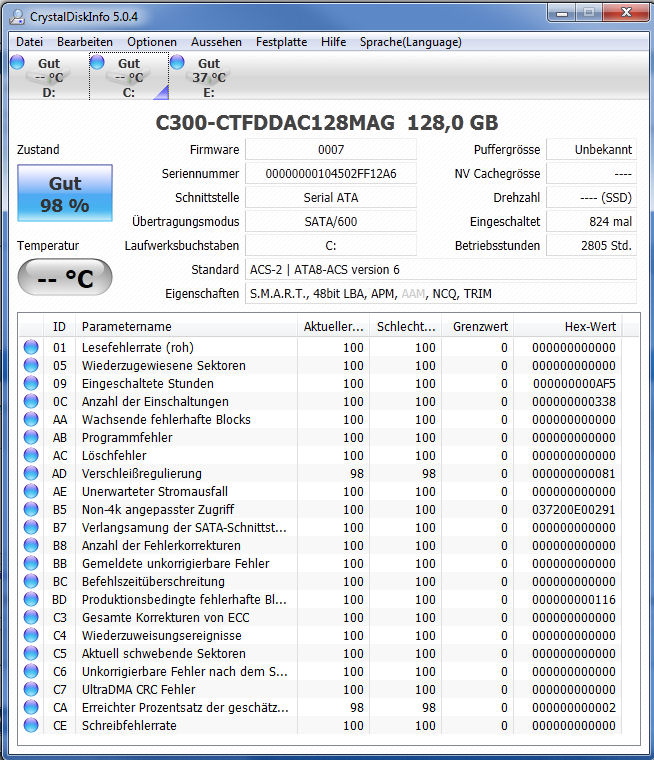Click status orb of Lesefehlerrate (roh) row

31,347
